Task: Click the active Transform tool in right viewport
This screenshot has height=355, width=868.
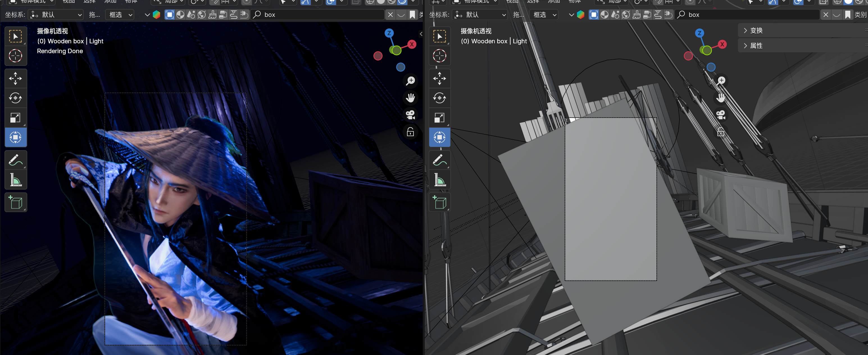Action: (x=439, y=137)
